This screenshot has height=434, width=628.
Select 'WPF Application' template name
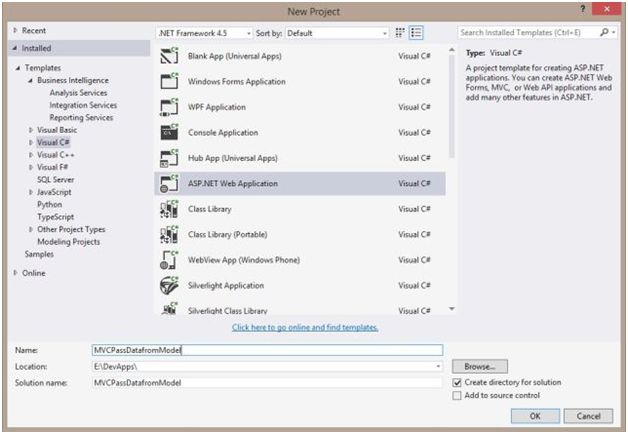[217, 107]
